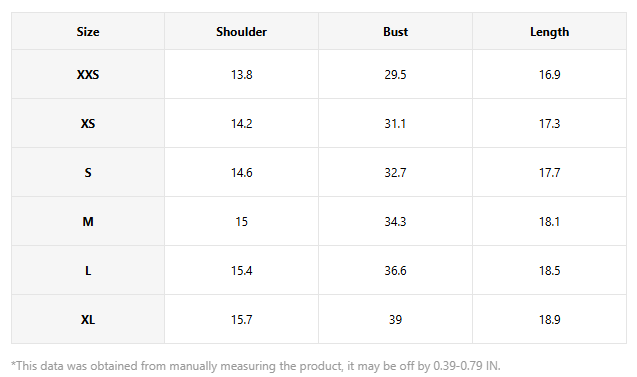Viewport: 637px width, 377px height.
Task: Click the XXS shoulder value 13.8
Action: pos(241,75)
